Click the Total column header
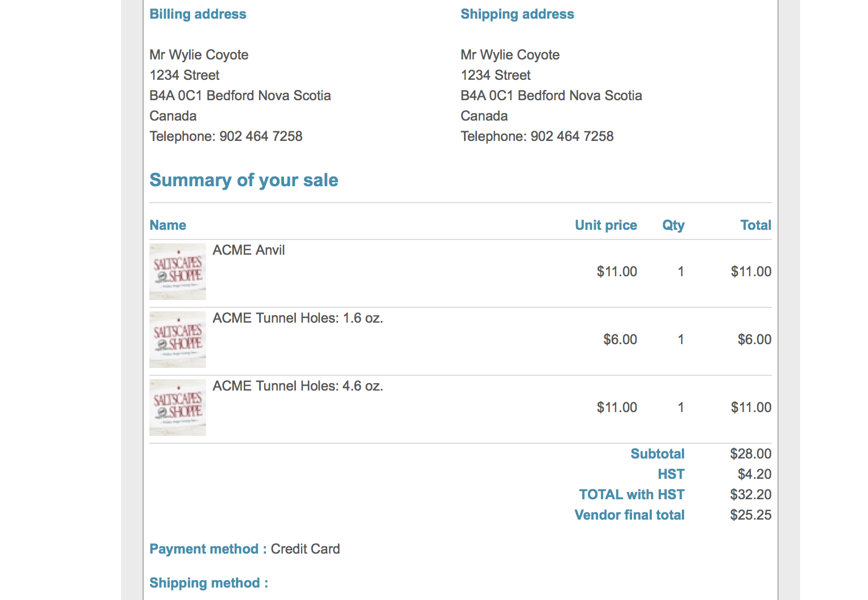 pos(756,225)
